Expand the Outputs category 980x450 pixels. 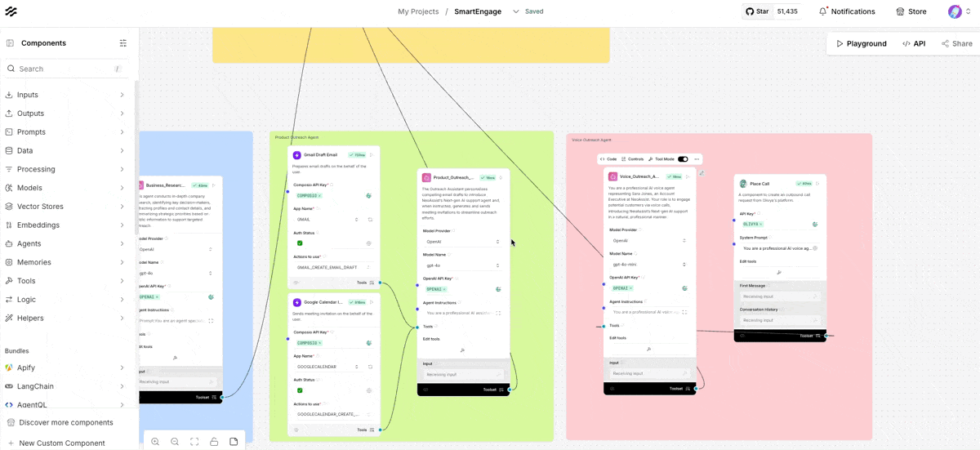click(65, 114)
